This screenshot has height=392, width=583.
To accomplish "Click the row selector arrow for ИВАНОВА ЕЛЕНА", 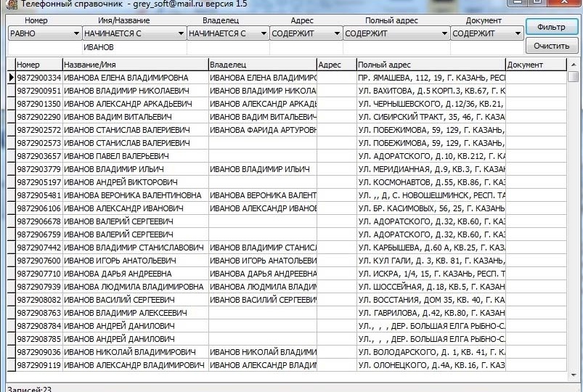I will (x=11, y=78).
